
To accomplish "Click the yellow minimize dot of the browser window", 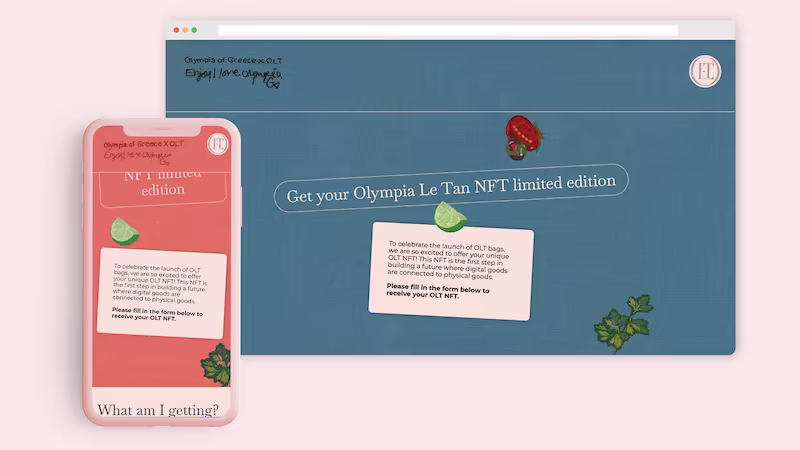I will (x=185, y=30).
